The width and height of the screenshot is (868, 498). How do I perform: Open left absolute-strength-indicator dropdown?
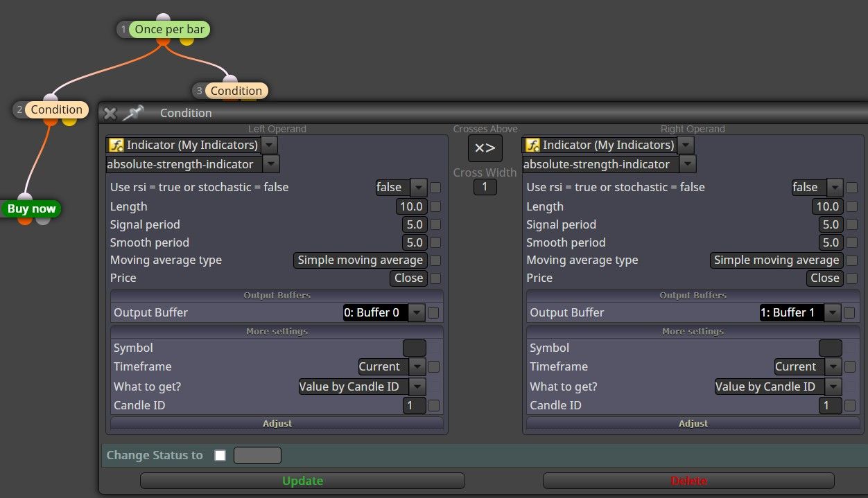pyautogui.click(x=271, y=164)
